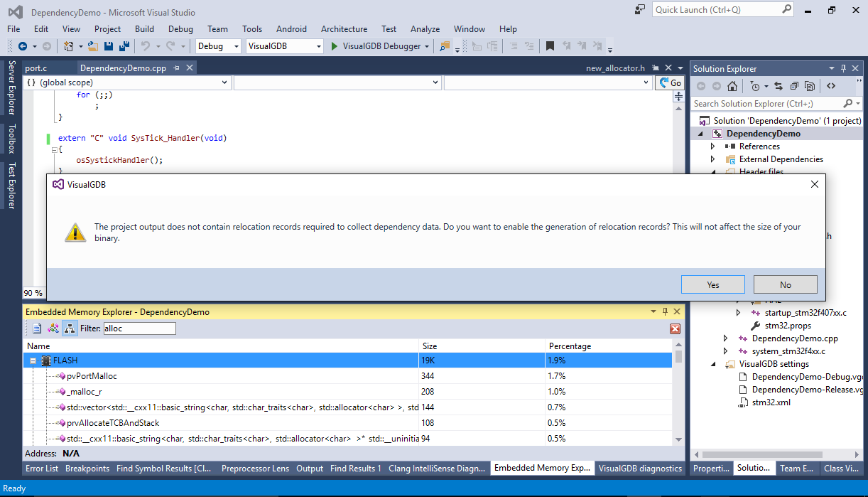868x497 pixels.
Task: Click the Percentage column header
Action: tap(609, 346)
